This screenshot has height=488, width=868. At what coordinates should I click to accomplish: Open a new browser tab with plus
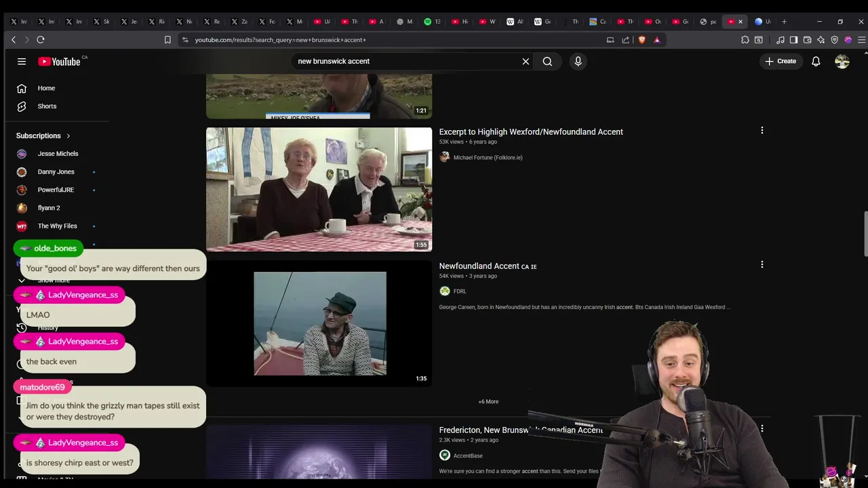(785, 22)
